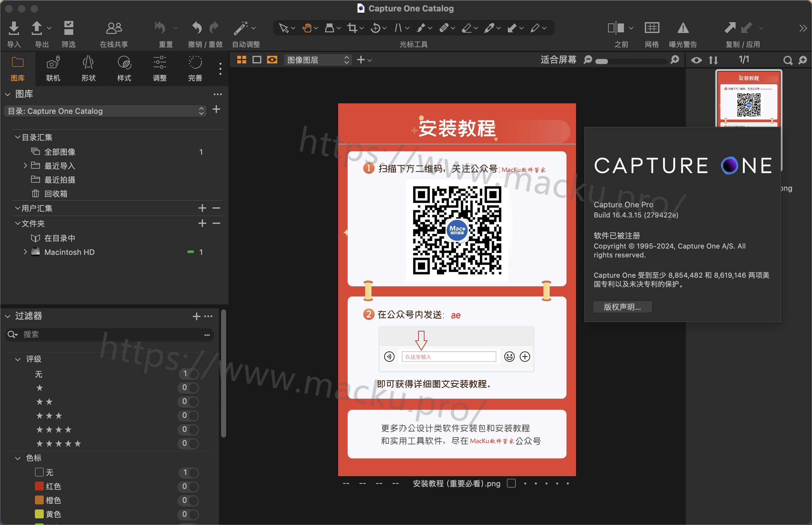This screenshot has height=525, width=812.
Task: Toggle the orange (橙色) color tag filter
Action: pyautogui.click(x=188, y=501)
